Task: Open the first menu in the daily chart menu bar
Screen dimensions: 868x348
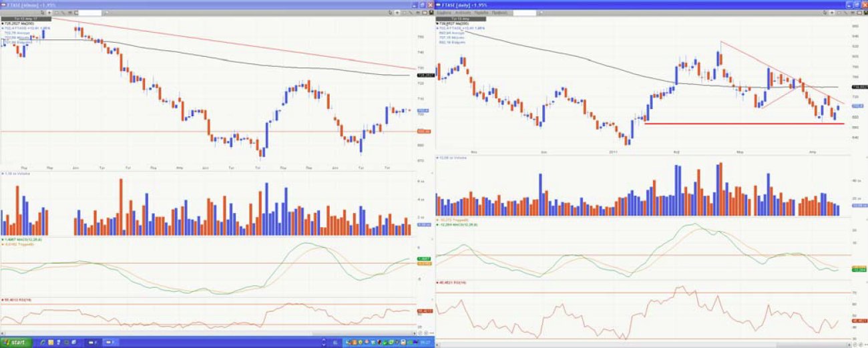Action: click(444, 13)
